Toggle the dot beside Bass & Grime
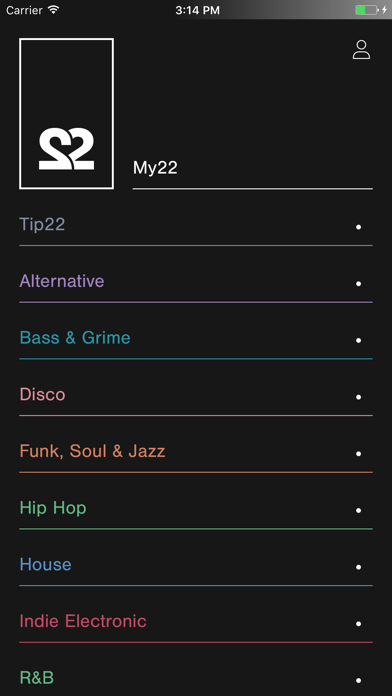This screenshot has width=392, height=696. tap(358, 340)
